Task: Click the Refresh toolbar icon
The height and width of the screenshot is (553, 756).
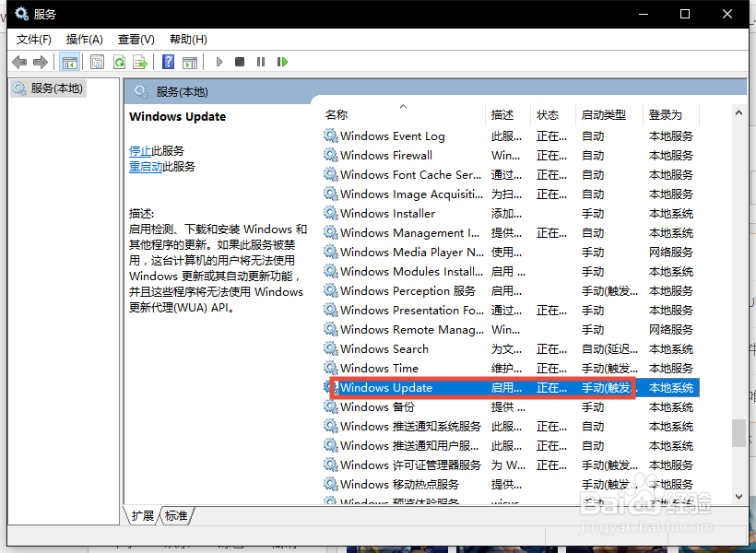Action: pos(119,62)
